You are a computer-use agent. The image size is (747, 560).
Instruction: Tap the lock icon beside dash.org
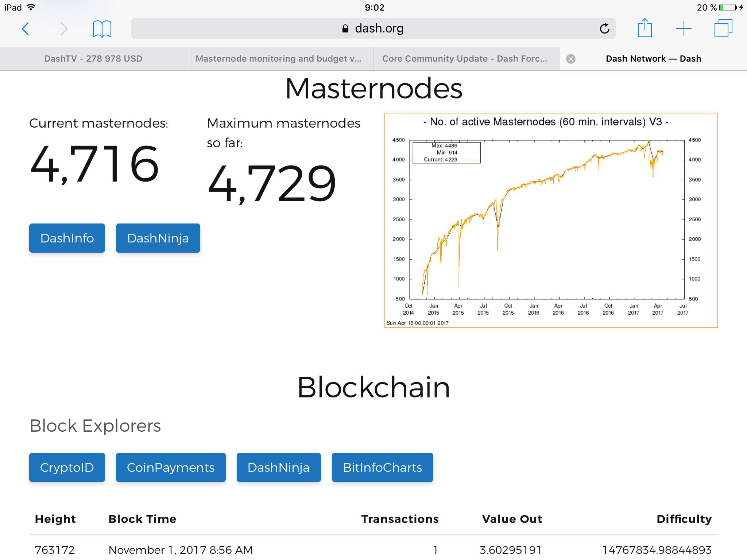tap(345, 28)
